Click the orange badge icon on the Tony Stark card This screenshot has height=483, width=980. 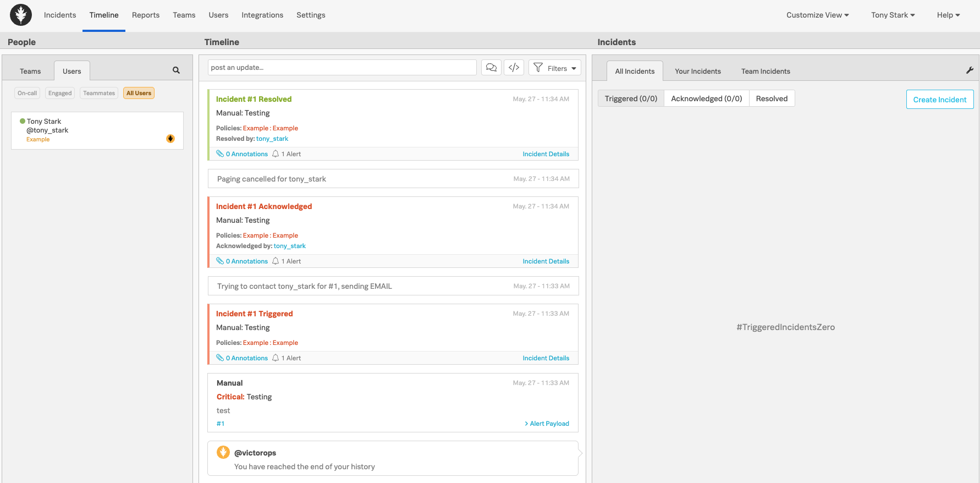tap(170, 139)
